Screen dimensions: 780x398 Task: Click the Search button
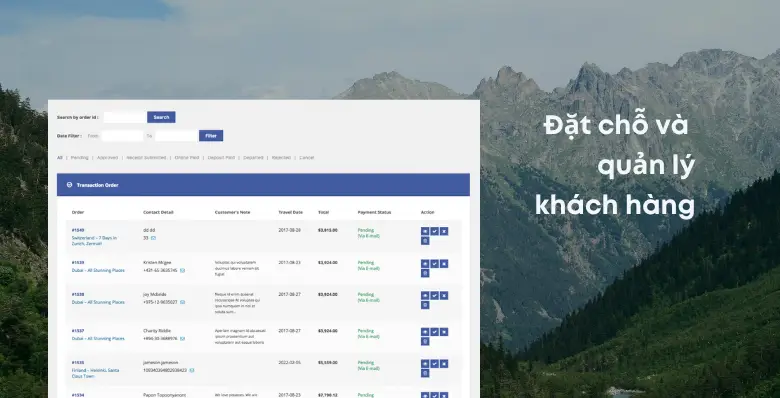point(161,117)
